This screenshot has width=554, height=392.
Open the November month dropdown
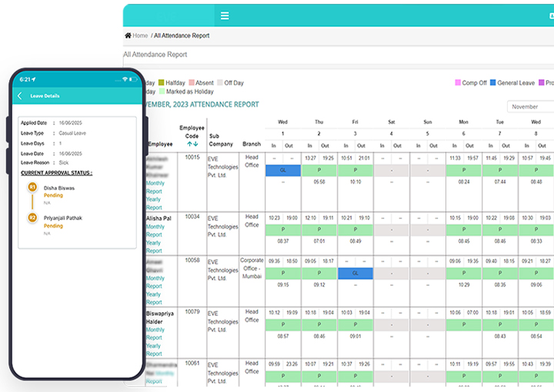530,107
